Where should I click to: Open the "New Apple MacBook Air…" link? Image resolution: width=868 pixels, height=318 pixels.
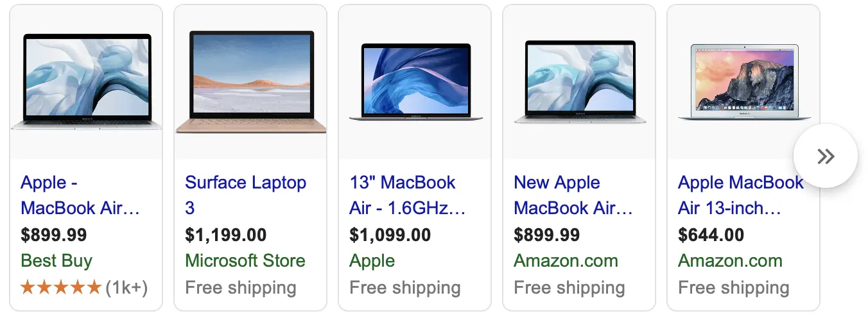coord(573,195)
